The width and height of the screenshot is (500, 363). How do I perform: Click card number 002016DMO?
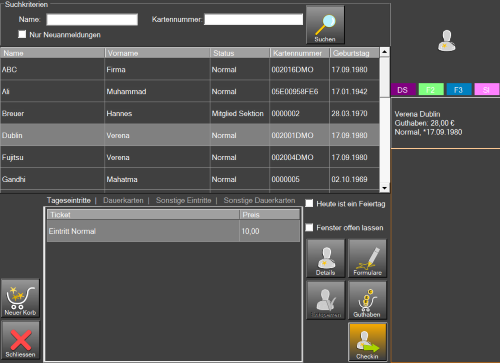(292, 69)
